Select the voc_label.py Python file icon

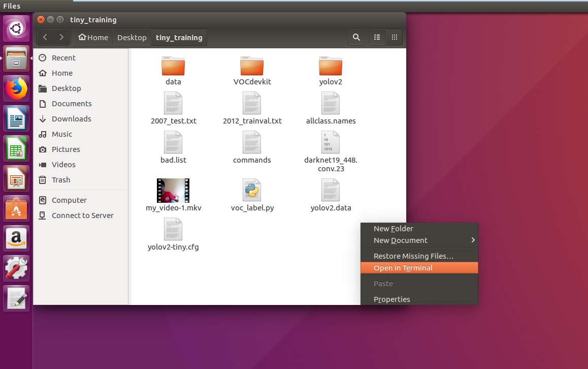[x=252, y=190]
